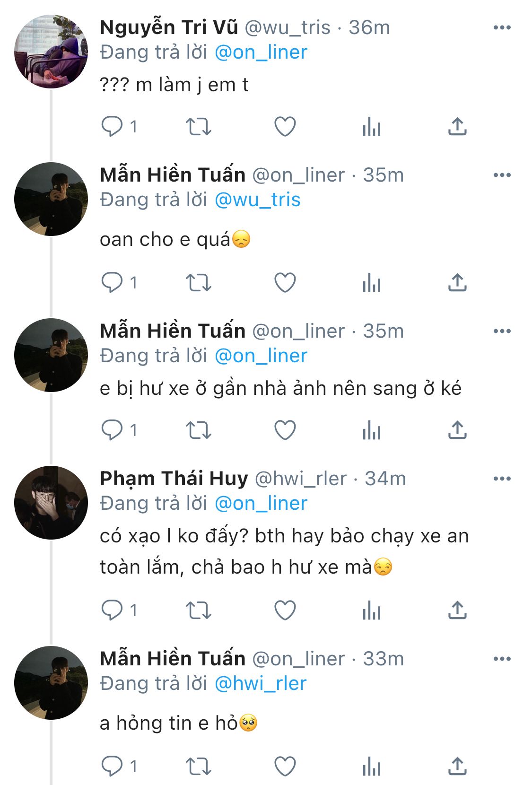Share Nguyễn Tri Vũ's tweet
532x785 pixels.
457,127
